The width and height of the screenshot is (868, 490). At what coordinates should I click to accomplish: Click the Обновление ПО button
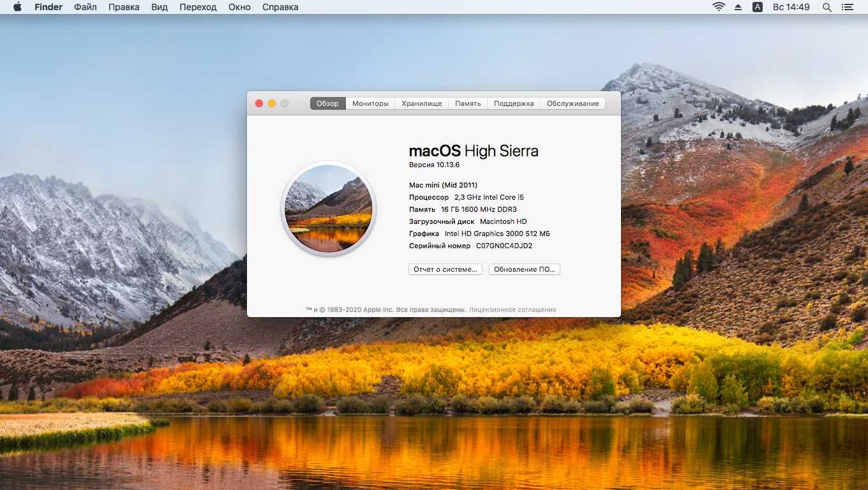[525, 269]
